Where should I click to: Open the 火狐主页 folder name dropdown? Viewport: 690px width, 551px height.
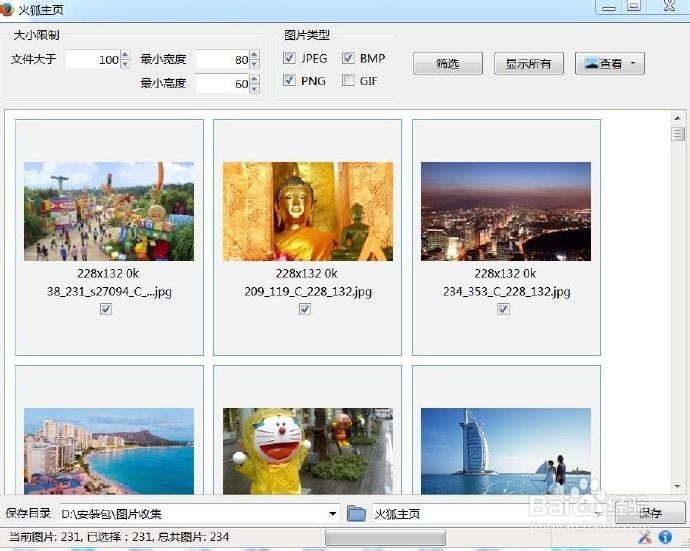[598, 514]
